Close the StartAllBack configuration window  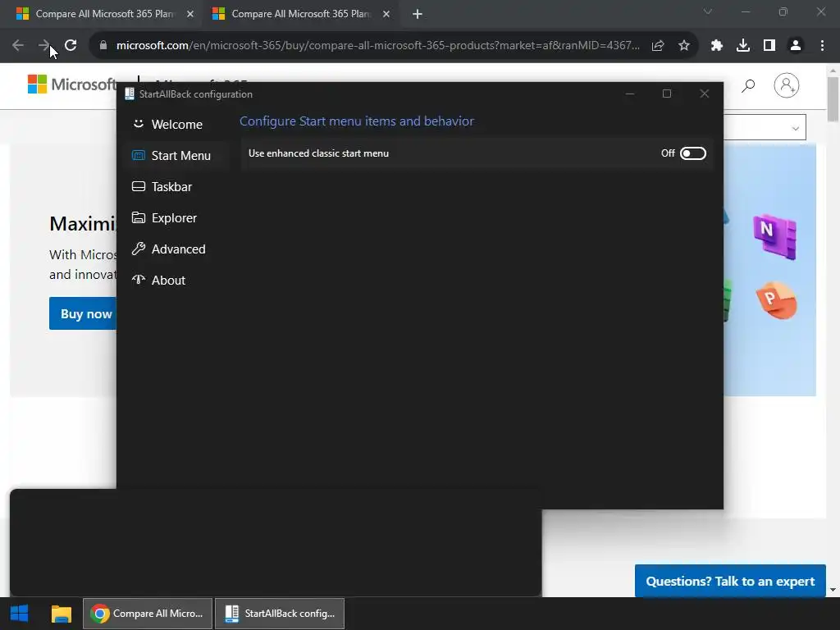point(705,94)
